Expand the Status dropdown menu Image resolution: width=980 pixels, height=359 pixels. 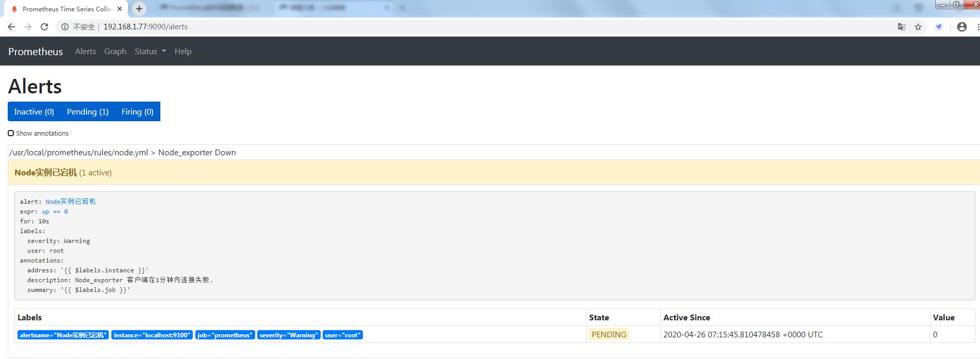(x=151, y=52)
